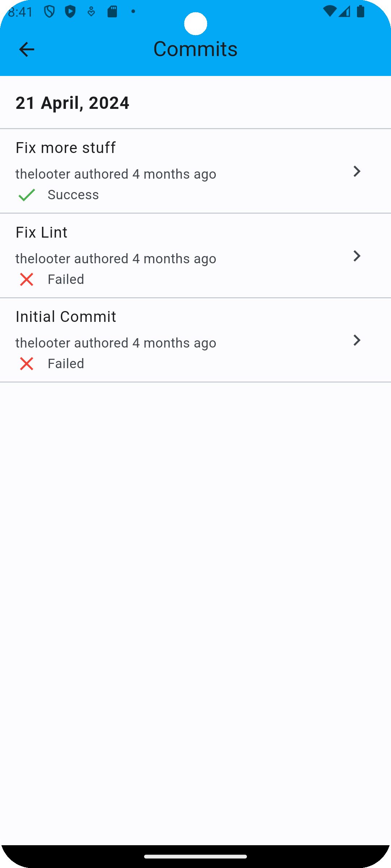
Task: Tap the back arrow in header
Action: pos(26,49)
